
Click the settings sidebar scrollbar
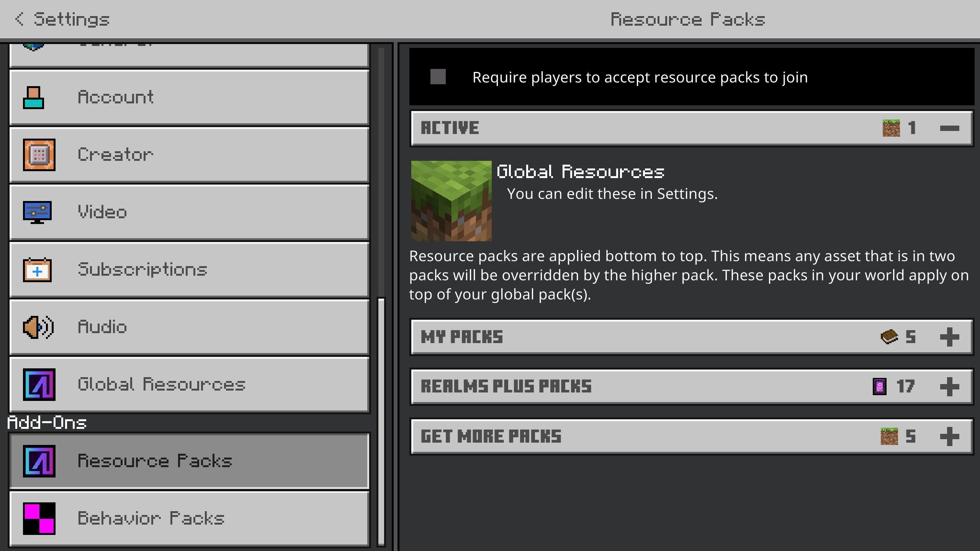click(381, 421)
